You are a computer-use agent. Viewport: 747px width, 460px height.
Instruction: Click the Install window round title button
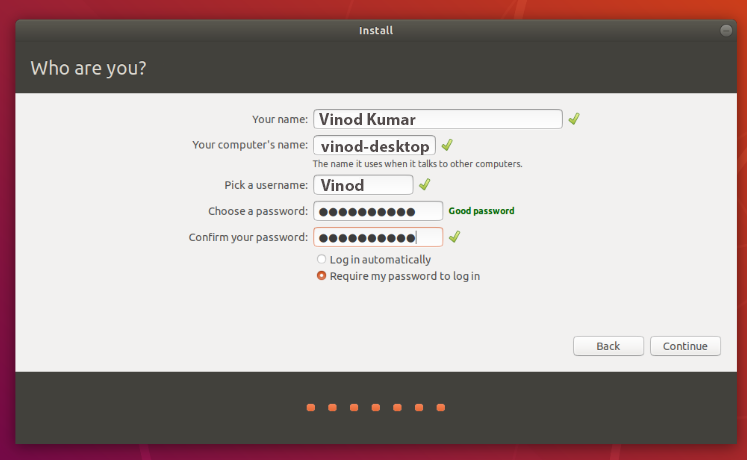(726, 30)
